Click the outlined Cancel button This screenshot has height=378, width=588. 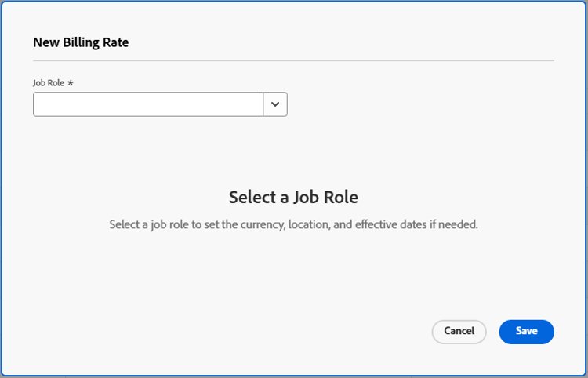[x=459, y=332]
